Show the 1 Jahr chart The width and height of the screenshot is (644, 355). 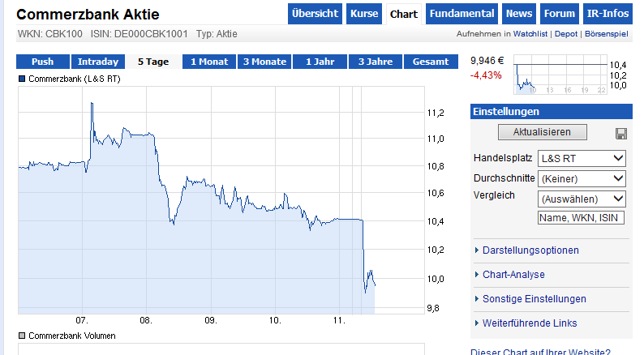point(320,62)
